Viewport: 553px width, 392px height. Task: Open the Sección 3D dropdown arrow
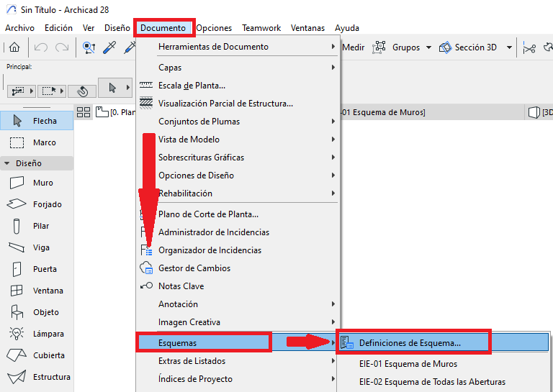pos(509,47)
